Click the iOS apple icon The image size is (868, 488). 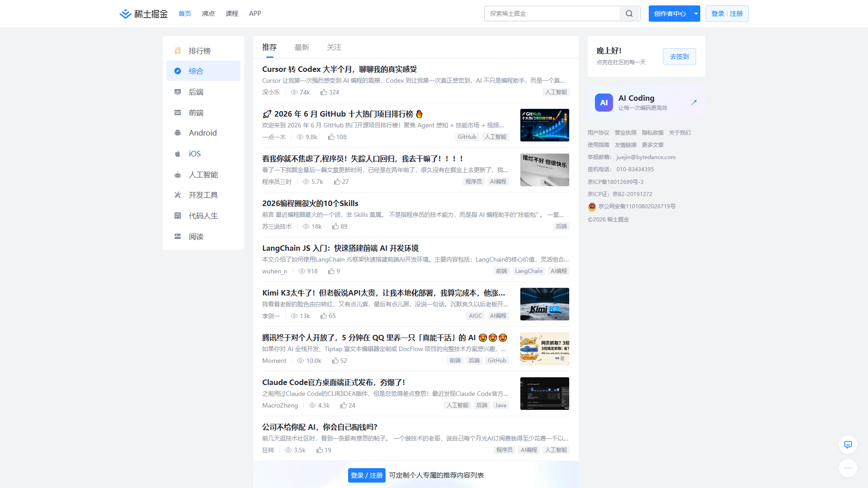(x=178, y=154)
